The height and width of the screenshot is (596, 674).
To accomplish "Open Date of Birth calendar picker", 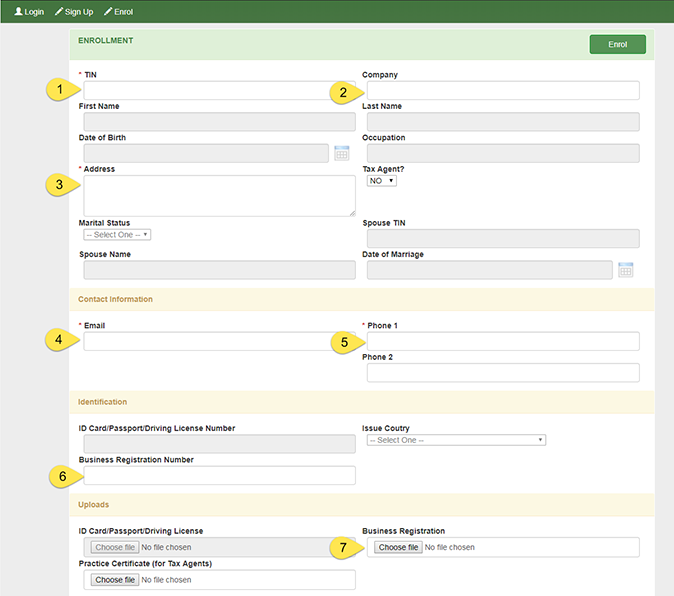I will (342, 153).
